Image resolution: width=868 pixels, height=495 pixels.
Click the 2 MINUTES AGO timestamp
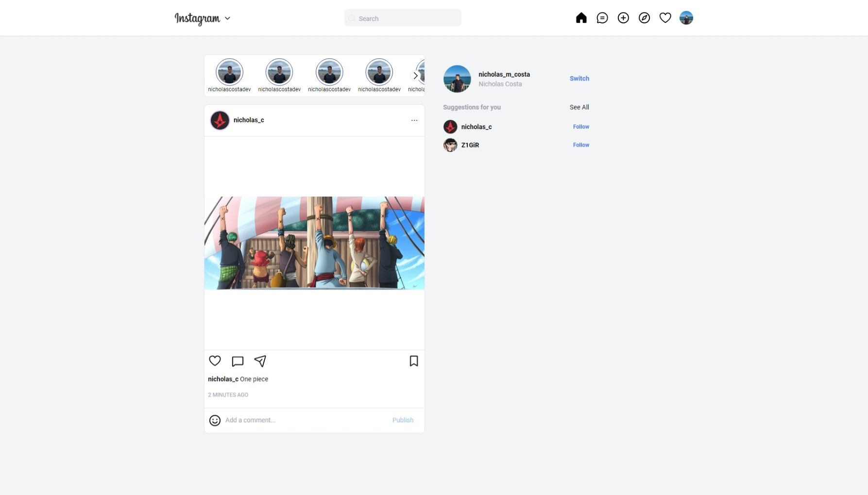(228, 395)
